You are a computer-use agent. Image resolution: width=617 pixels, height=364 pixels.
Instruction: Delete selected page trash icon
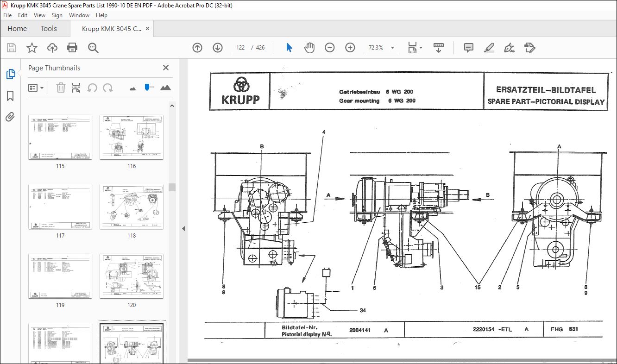tap(61, 88)
